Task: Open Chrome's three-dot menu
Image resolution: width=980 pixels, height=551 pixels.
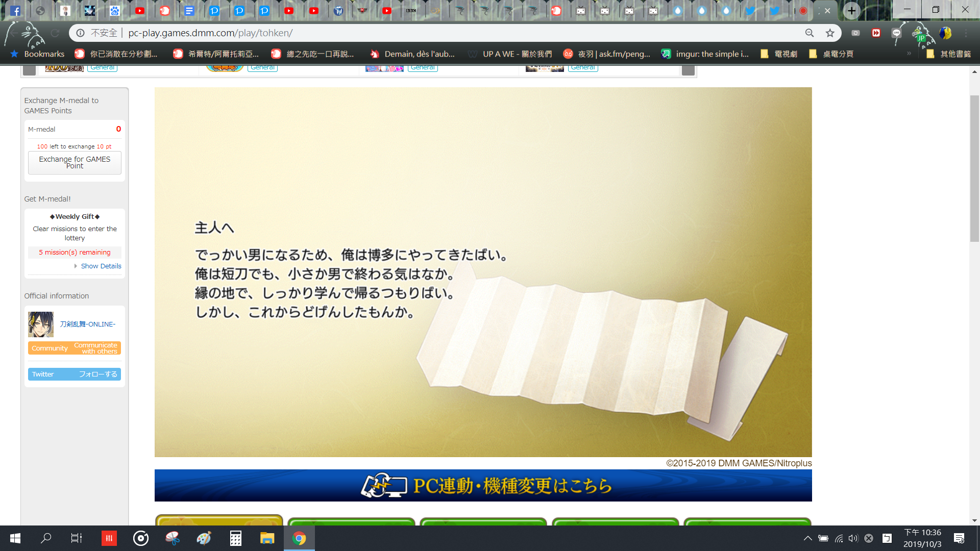Action: [x=966, y=33]
